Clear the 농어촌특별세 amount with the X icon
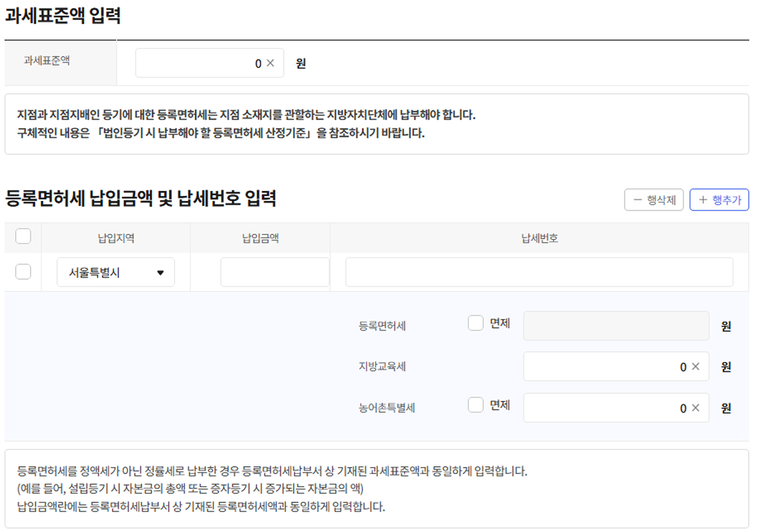The width and height of the screenshot is (770, 532). (x=696, y=408)
